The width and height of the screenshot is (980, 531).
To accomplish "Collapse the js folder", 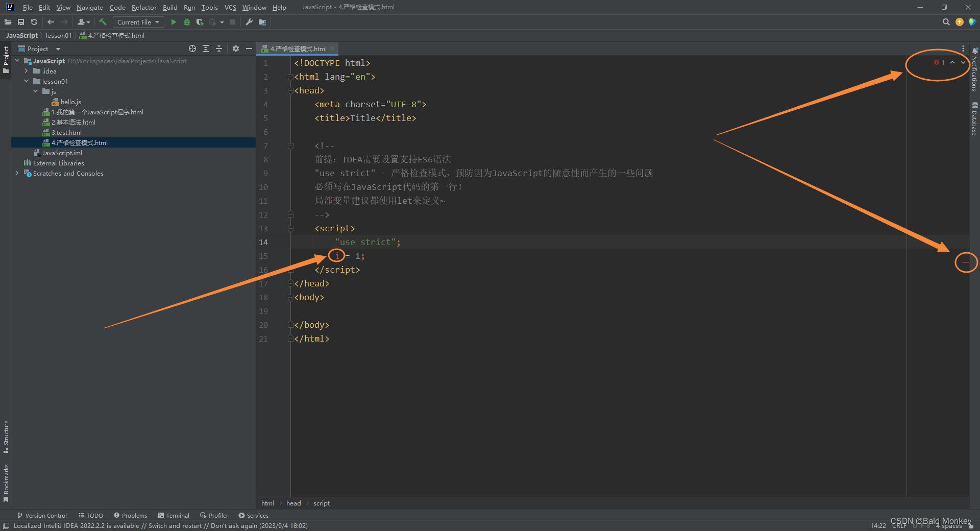I will (35, 91).
